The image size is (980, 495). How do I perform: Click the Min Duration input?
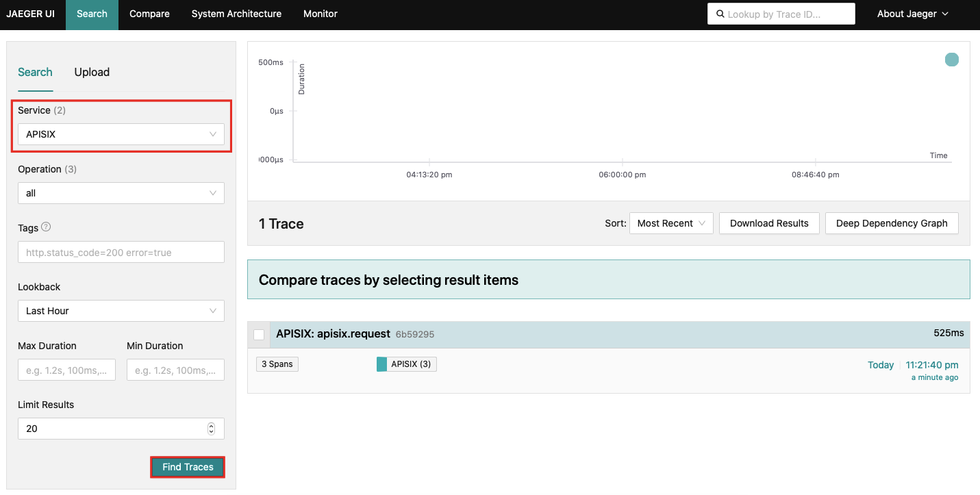[x=175, y=370]
